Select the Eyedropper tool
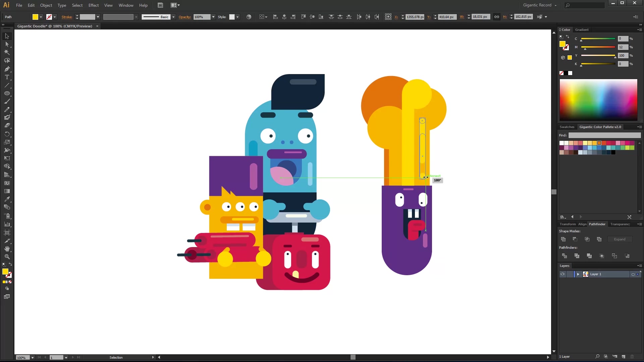Image resolution: width=644 pixels, height=362 pixels. click(7, 199)
